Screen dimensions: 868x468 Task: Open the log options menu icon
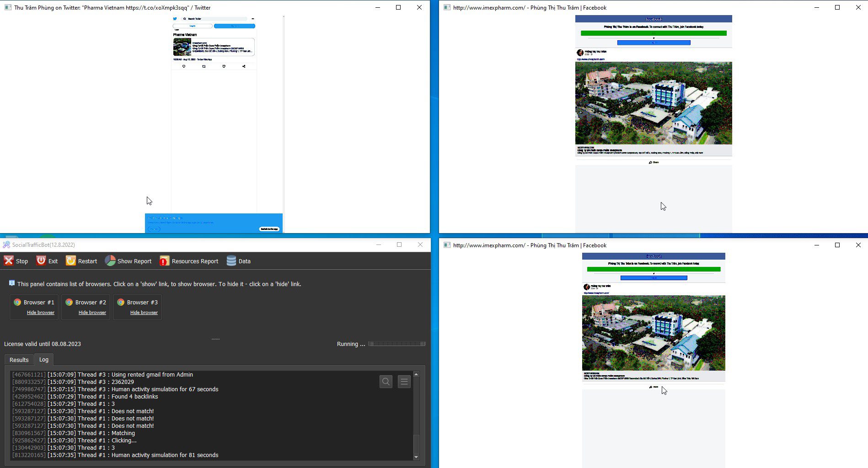pyautogui.click(x=404, y=382)
